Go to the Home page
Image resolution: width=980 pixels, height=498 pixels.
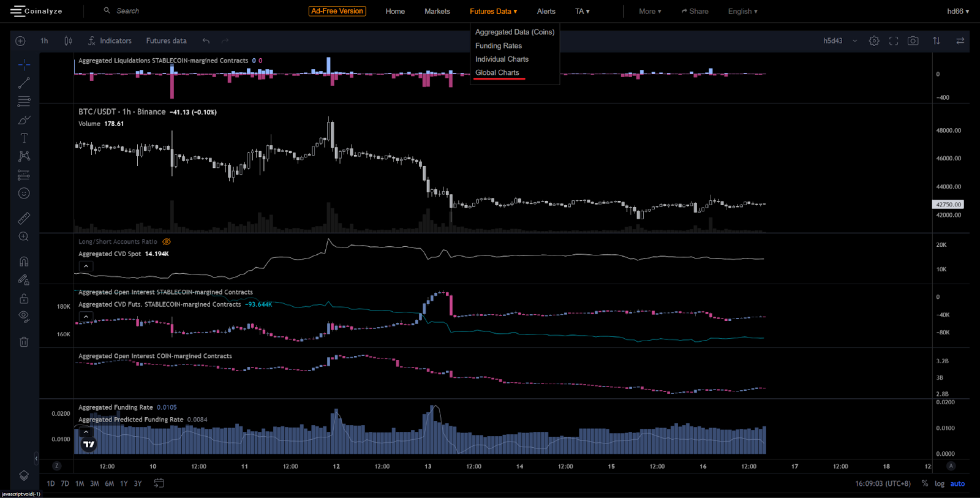click(395, 12)
